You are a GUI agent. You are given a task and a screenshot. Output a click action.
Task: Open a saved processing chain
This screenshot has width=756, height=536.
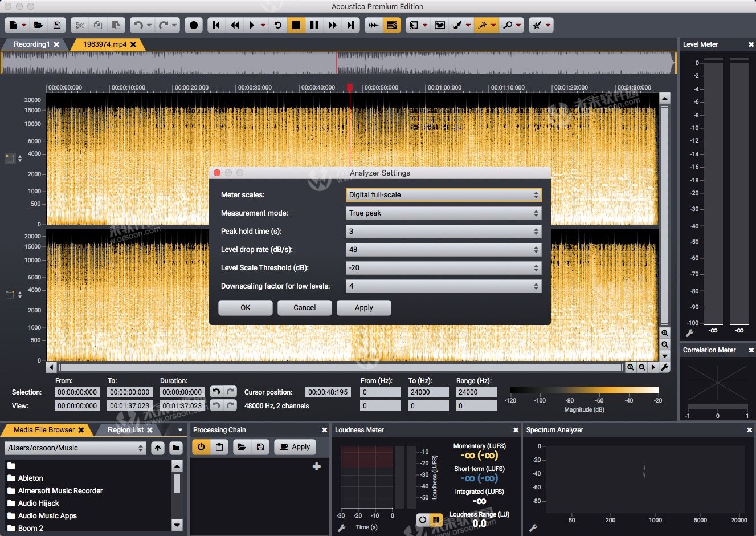pyautogui.click(x=242, y=447)
